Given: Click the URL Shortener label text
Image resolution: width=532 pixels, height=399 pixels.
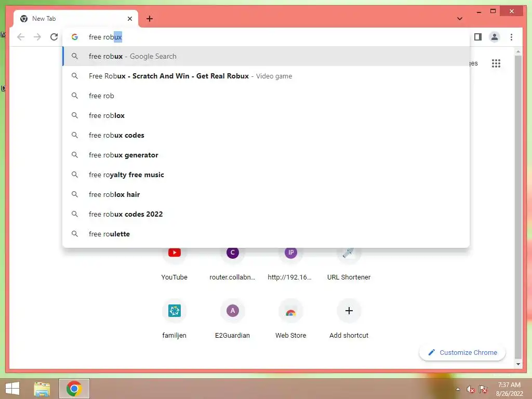Looking at the screenshot, I should click(x=349, y=277).
